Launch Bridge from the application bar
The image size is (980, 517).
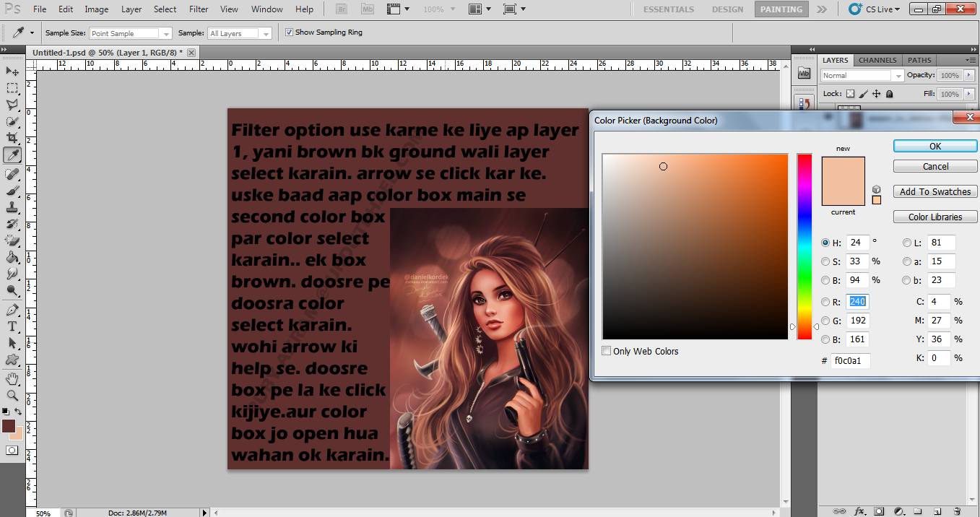pyautogui.click(x=343, y=9)
